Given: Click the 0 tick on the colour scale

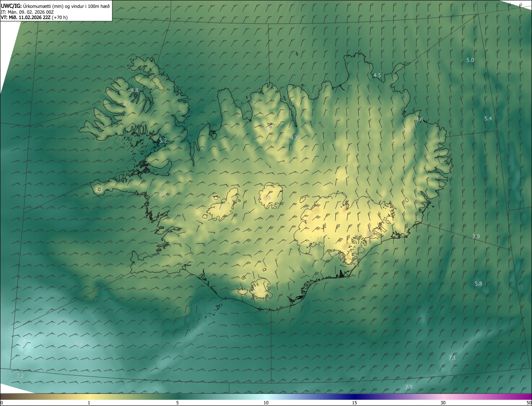Looking at the screenshot, I should pos(2,403).
